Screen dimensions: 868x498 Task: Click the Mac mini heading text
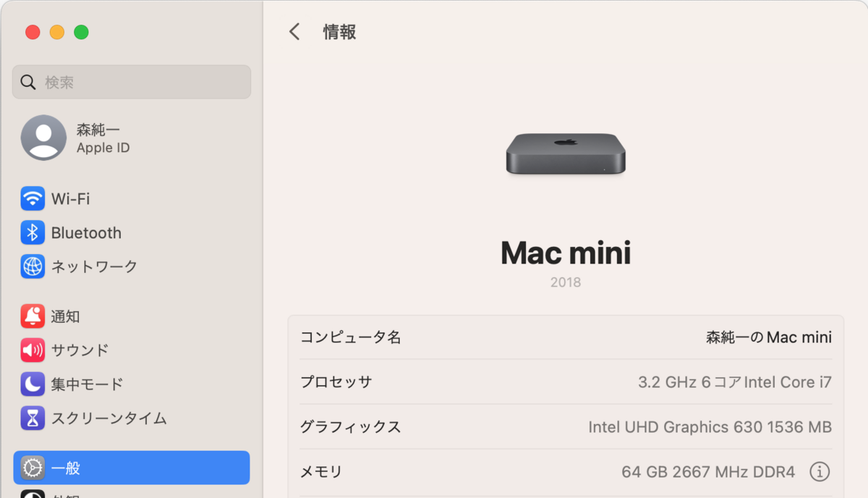[566, 253]
